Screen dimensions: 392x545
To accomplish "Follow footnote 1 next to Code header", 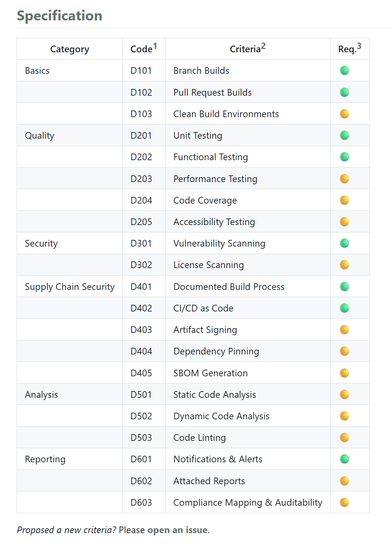I will [155, 46].
